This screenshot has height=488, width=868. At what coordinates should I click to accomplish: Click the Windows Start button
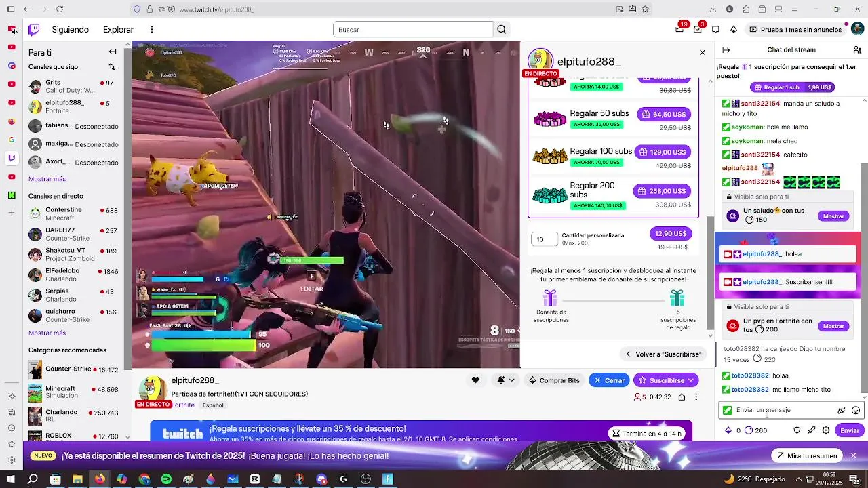pyautogui.click(x=11, y=479)
